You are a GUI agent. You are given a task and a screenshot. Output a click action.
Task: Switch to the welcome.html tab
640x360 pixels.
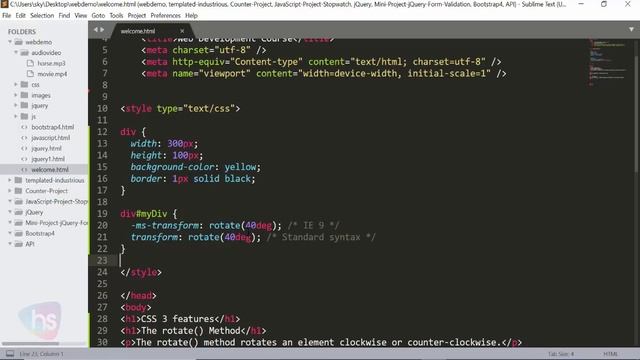tap(138, 31)
